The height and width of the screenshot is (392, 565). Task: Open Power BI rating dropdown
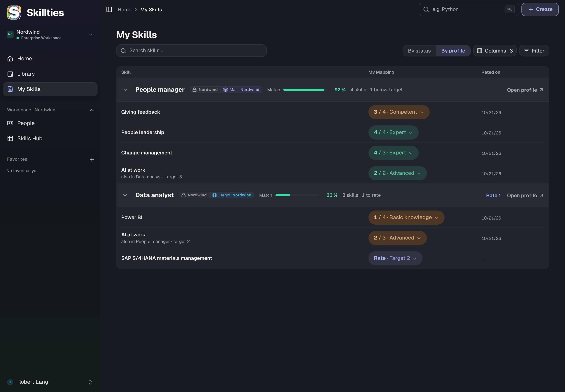point(406,218)
